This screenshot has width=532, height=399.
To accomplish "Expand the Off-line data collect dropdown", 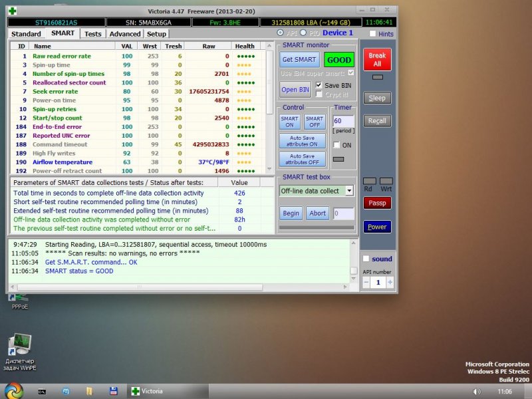I will tap(350, 191).
